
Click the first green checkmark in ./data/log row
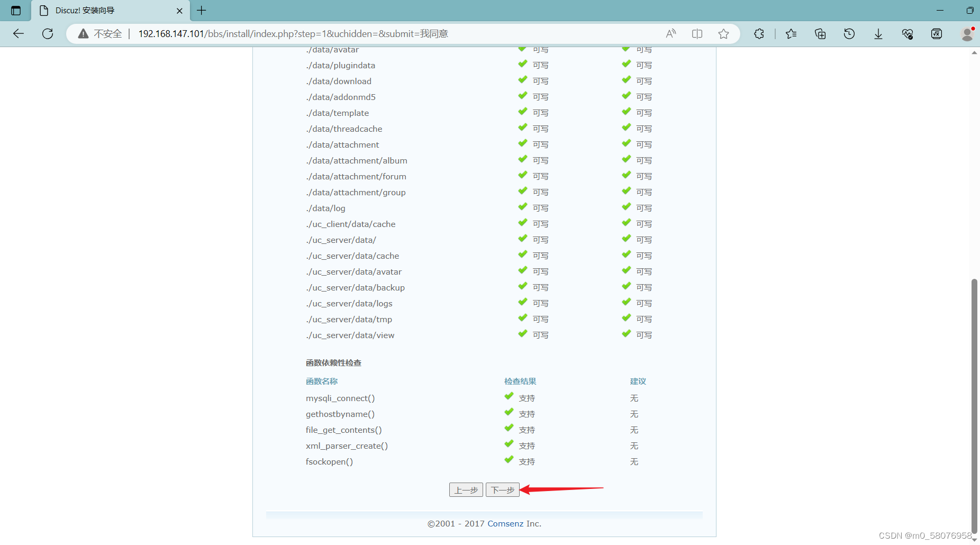[x=523, y=206]
